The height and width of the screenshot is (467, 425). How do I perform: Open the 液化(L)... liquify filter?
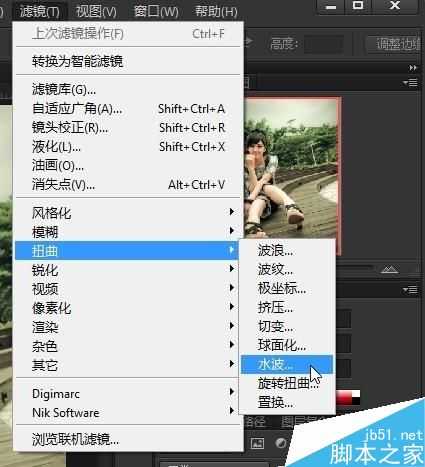click(128, 146)
